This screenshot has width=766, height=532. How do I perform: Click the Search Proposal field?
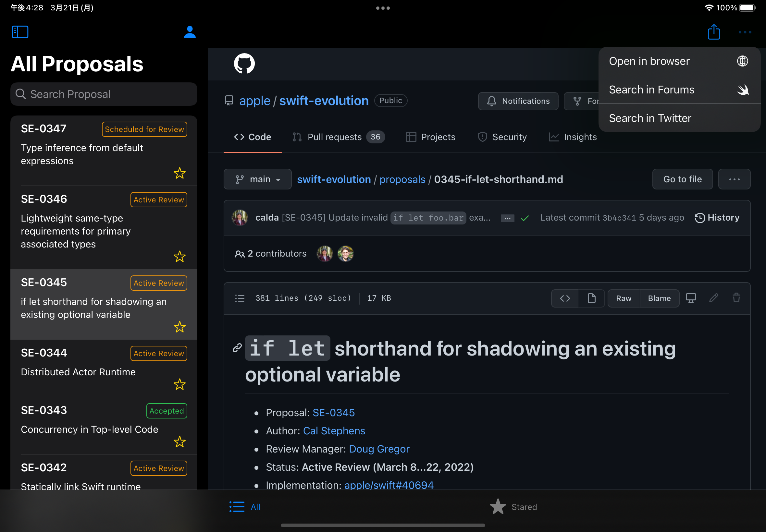tap(104, 94)
